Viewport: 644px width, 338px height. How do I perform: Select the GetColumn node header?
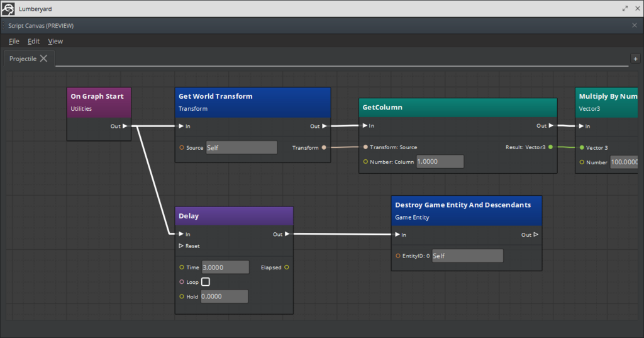point(458,108)
